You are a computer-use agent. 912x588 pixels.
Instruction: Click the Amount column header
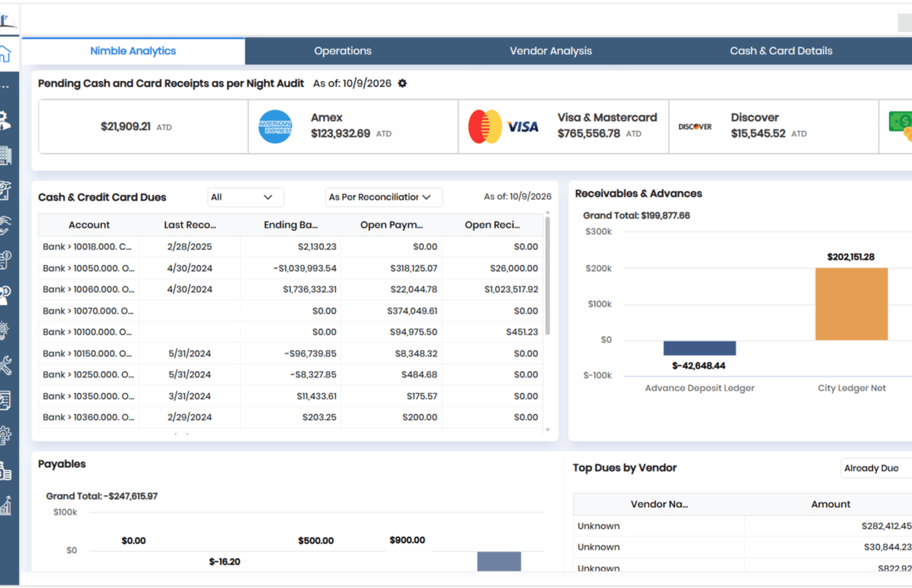[x=830, y=504]
